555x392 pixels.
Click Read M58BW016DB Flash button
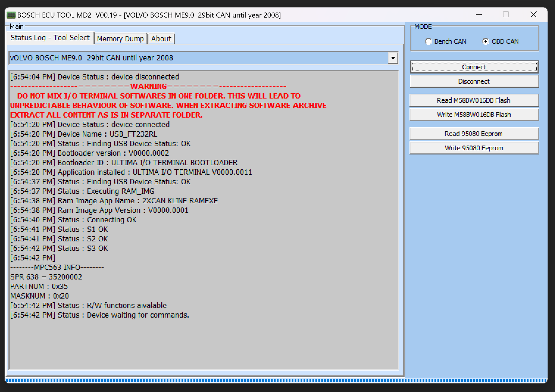click(x=474, y=101)
